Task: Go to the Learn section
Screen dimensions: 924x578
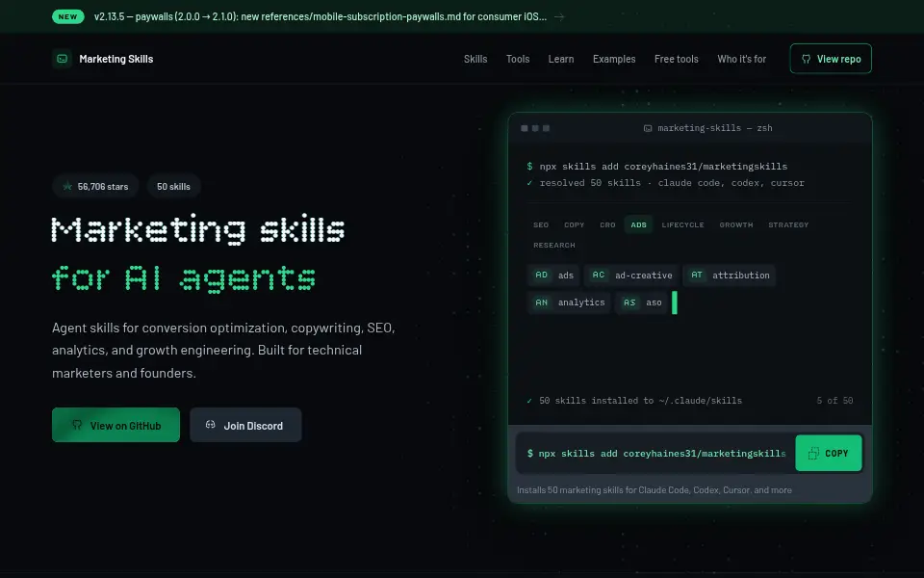Action: click(x=561, y=59)
